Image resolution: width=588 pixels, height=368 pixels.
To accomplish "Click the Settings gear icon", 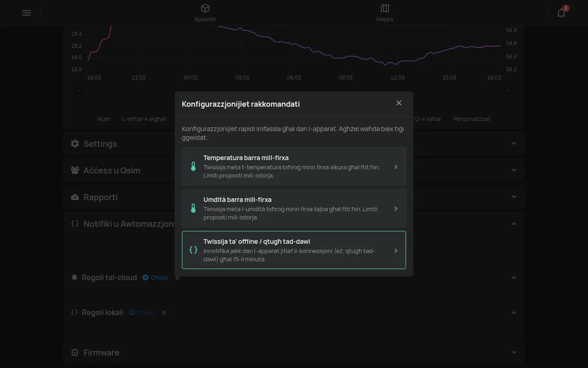I will point(75,144).
